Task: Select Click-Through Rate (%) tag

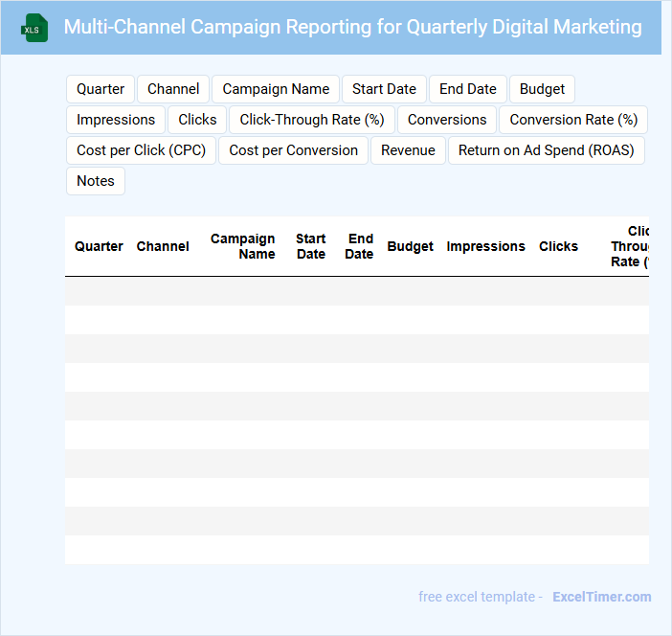Action: coord(312,120)
